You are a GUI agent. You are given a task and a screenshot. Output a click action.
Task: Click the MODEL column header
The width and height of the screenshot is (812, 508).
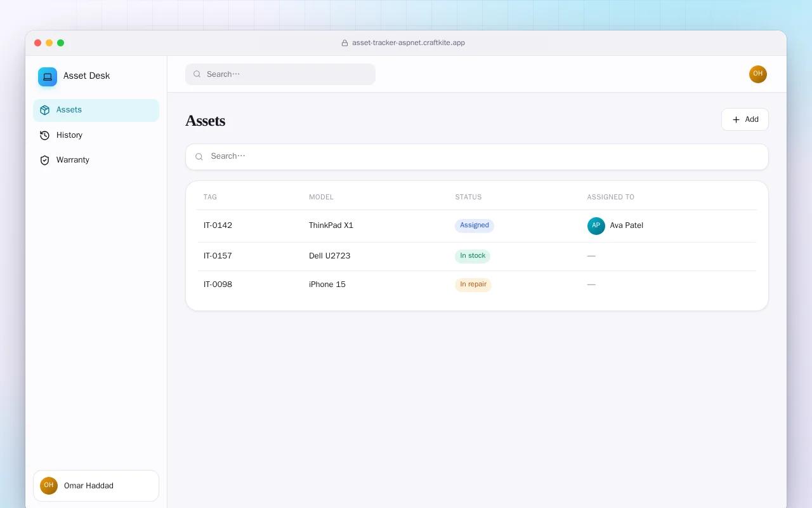point(321,197)
